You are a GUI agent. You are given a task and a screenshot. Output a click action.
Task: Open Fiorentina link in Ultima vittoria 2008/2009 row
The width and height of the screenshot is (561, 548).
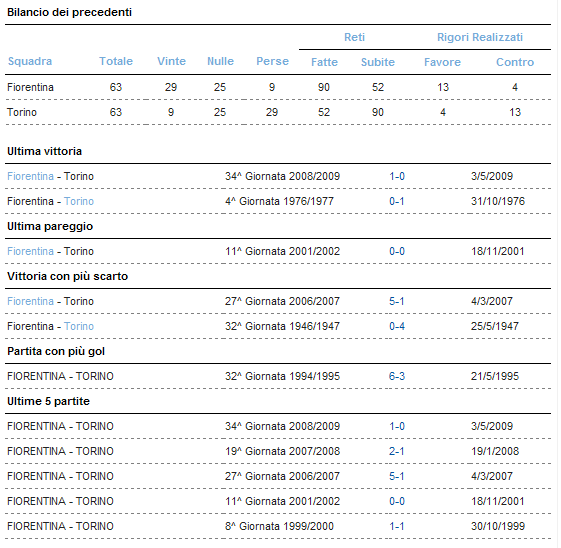(30, 176)
